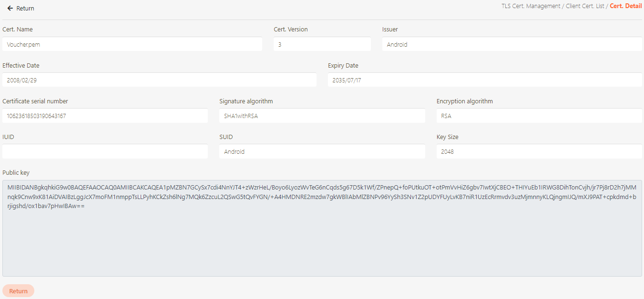
Task: Click the Key Size field showing 2048
Action: point(539,151)
